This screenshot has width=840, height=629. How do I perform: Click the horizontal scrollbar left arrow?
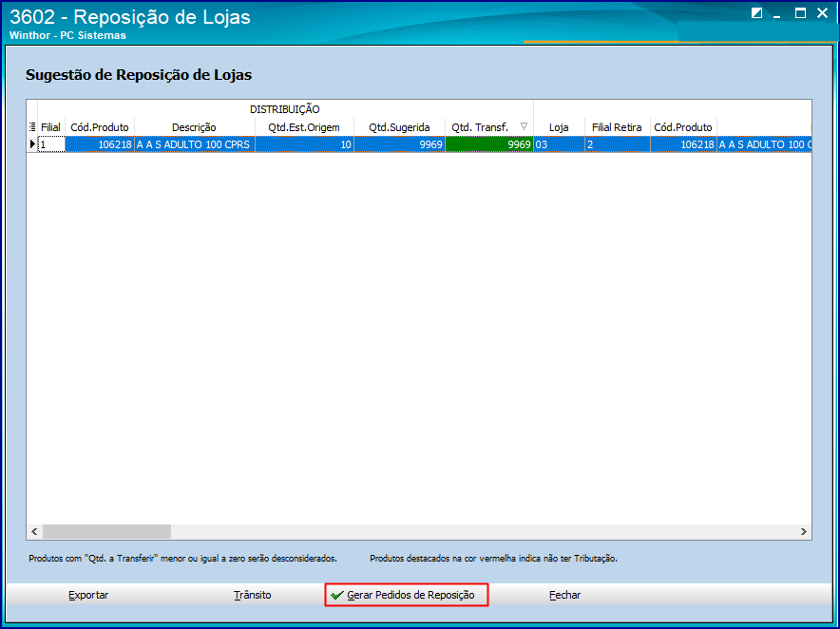[x=34, y=531]
